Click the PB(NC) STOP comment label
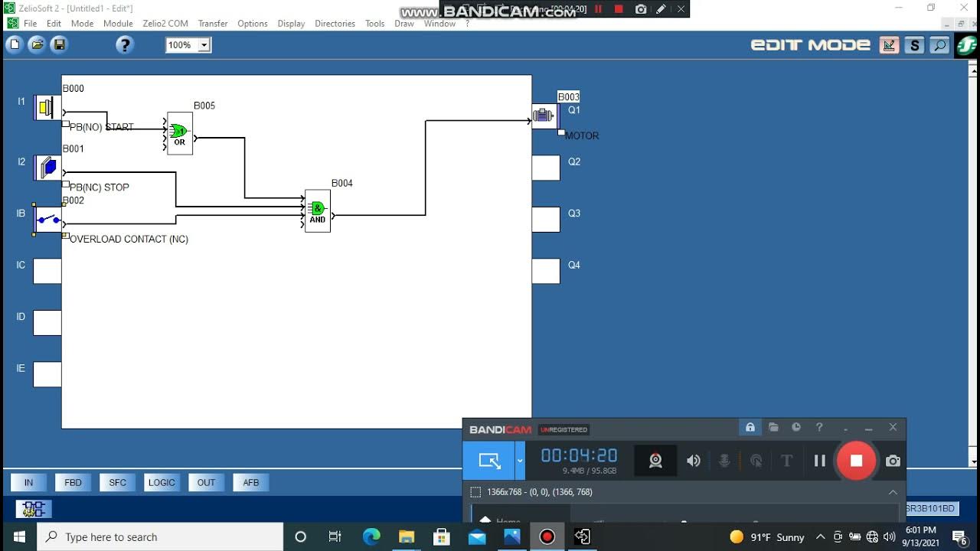Viewport: 980px width, 551px height. [x=100, y=187]
